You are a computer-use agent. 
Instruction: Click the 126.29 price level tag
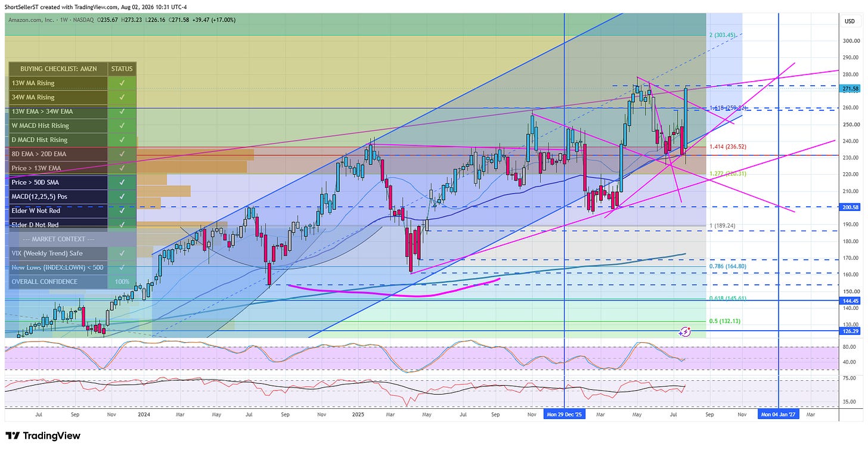coord(851,331)
